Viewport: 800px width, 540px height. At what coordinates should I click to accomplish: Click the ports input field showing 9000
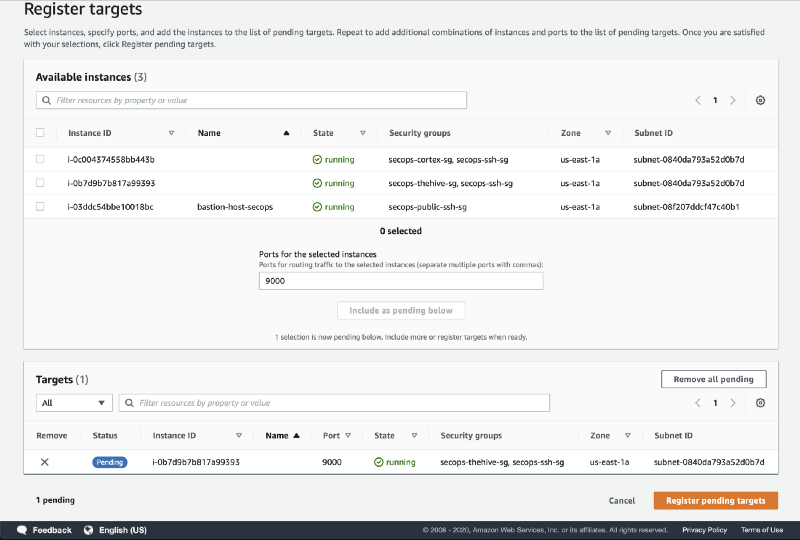click(400, 282)
